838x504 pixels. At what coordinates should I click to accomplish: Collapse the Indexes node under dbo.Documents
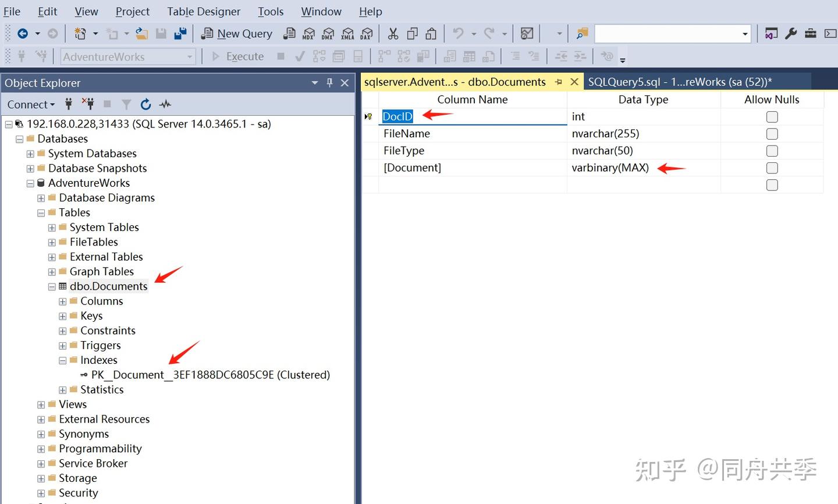pyautogui.click(x=62, y=360)
